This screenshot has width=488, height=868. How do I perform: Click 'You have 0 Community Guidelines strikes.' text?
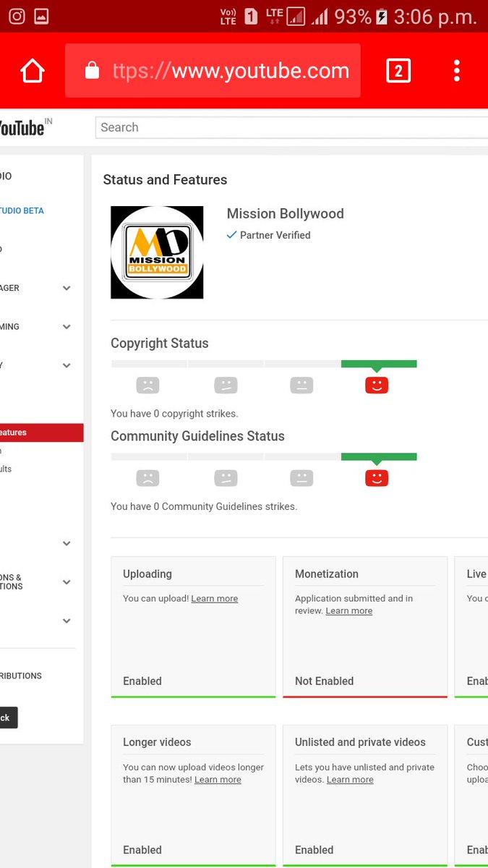tap(204, 506)
